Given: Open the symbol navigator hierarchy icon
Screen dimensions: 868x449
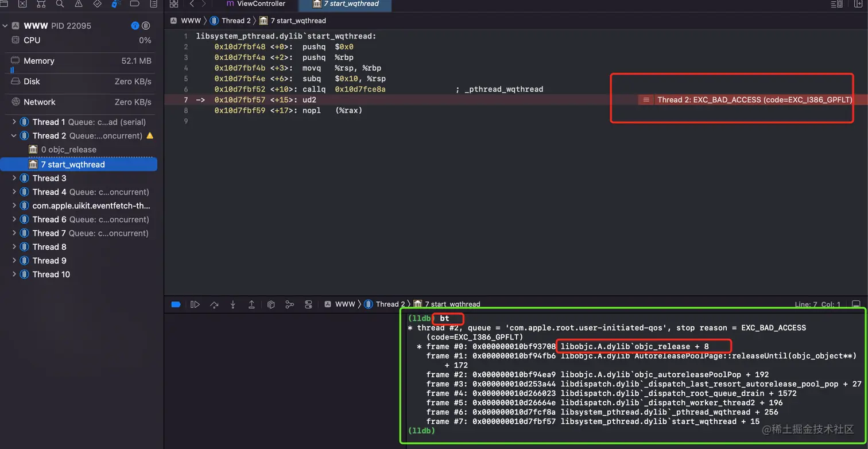Looking at the screenshot, I should (41, 4).
